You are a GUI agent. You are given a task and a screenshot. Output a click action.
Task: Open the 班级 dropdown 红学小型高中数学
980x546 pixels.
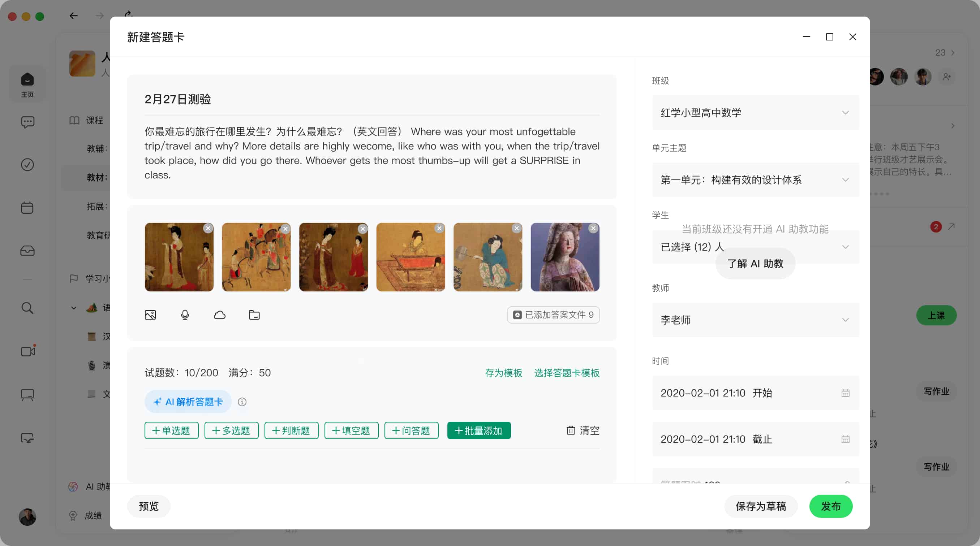pyautogui.click(x=756, y=113)
